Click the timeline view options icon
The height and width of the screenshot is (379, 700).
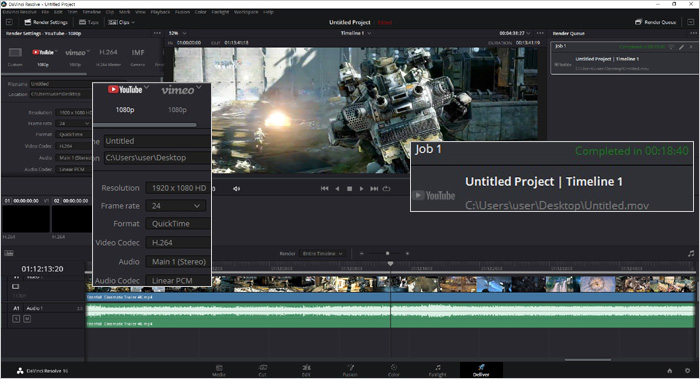coord(9,253)
